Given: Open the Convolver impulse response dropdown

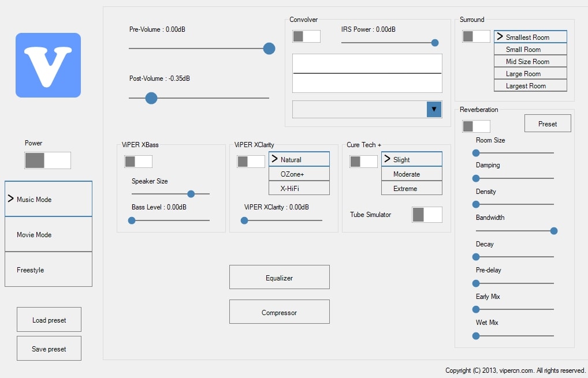Looking at the screenshot, I should (x=434, y=110).
